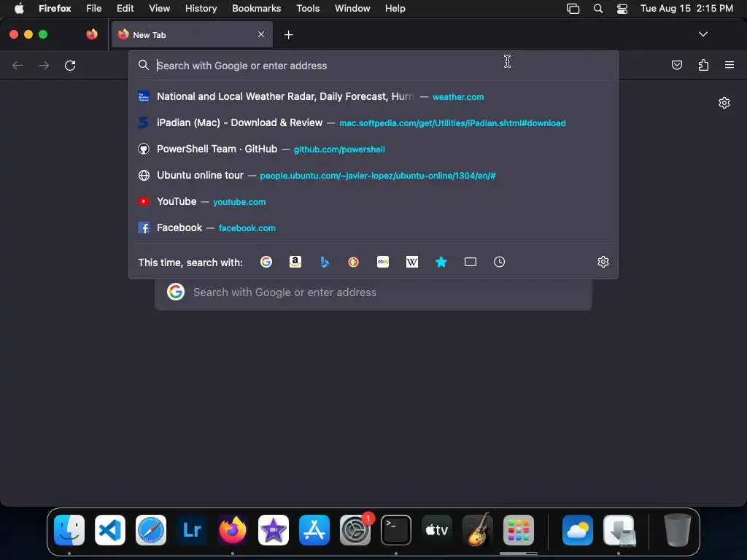Open Trash in the Dock

677,530
